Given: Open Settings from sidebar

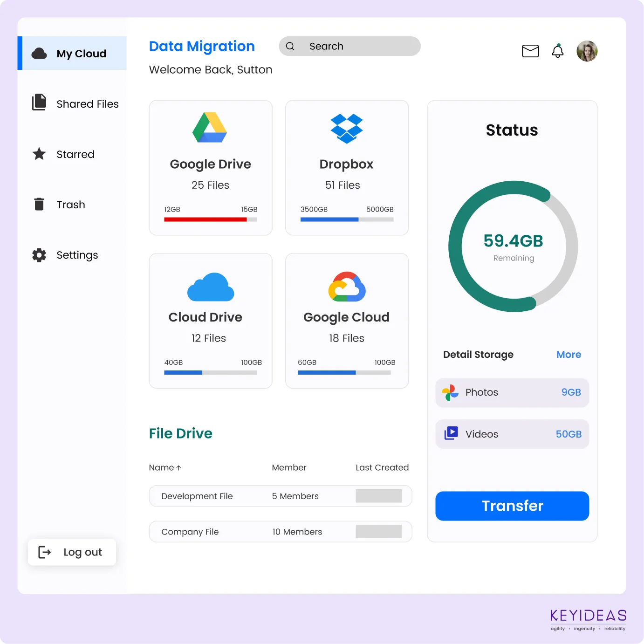Looking at the screenshot, I should 65,255.
